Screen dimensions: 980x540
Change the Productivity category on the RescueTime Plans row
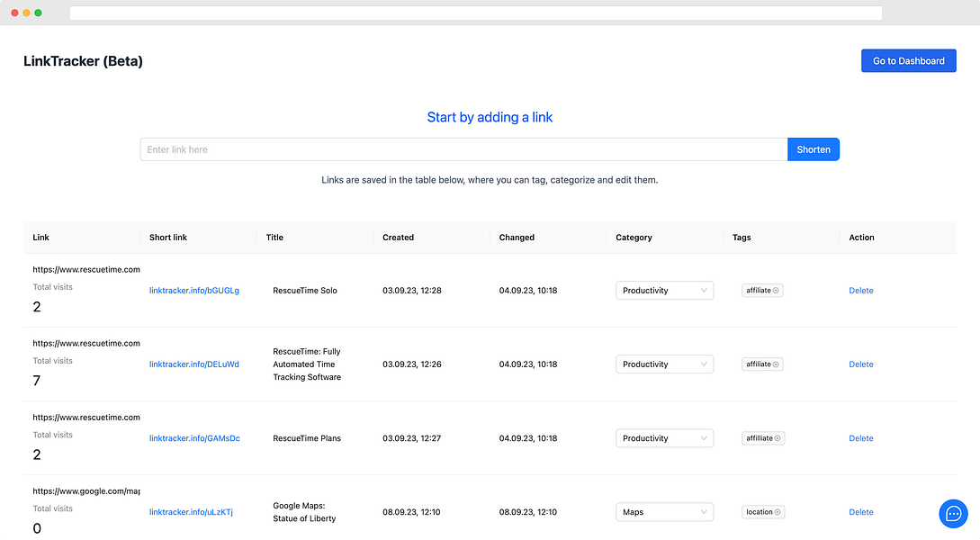coord(664,437)
